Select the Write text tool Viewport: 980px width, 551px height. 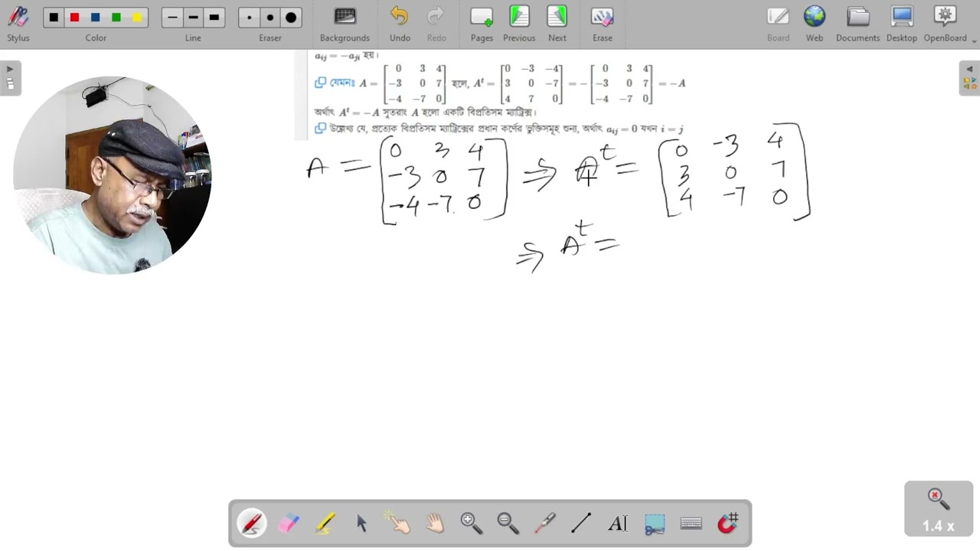pos(618,523)
